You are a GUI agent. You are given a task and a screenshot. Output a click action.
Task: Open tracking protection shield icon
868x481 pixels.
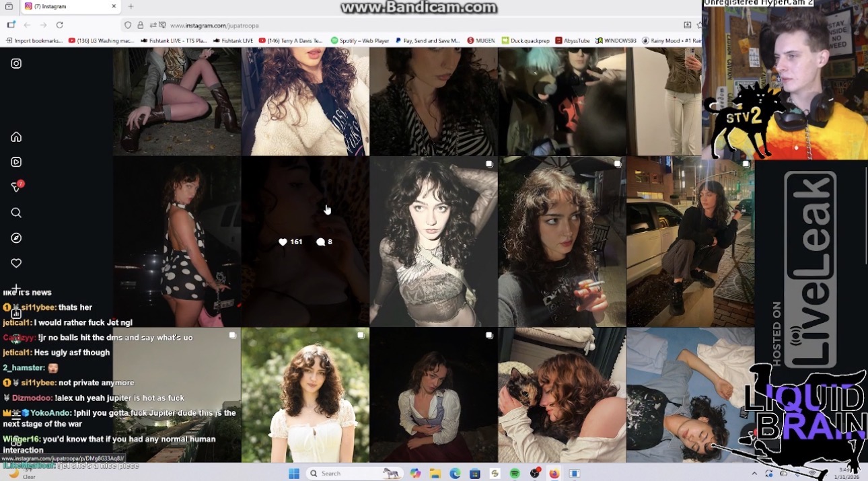coord(128,26)
